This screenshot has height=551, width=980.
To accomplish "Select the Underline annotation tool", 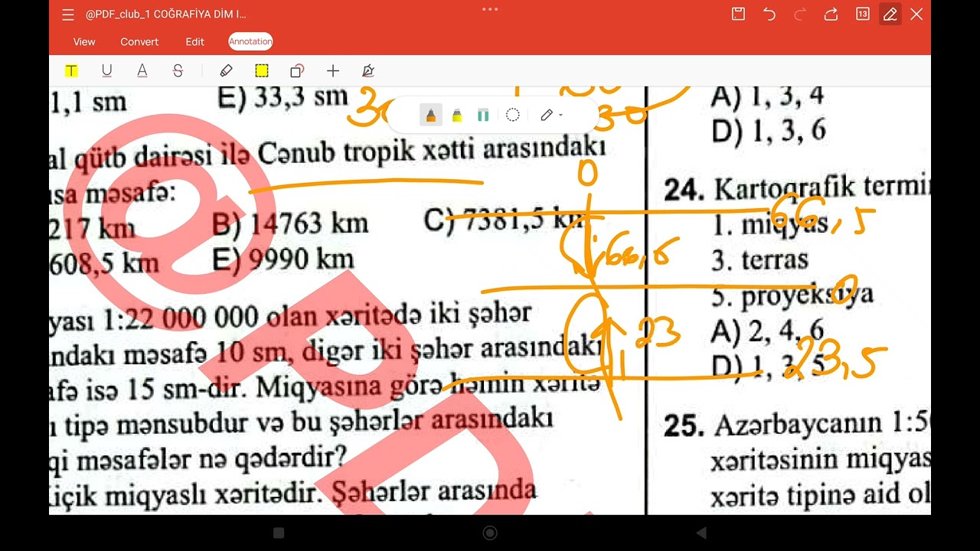I will pos(106,71).
